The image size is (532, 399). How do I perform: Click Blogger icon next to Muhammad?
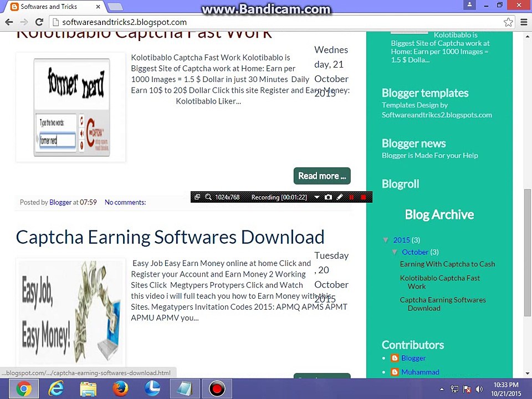[x=395, y=372]
